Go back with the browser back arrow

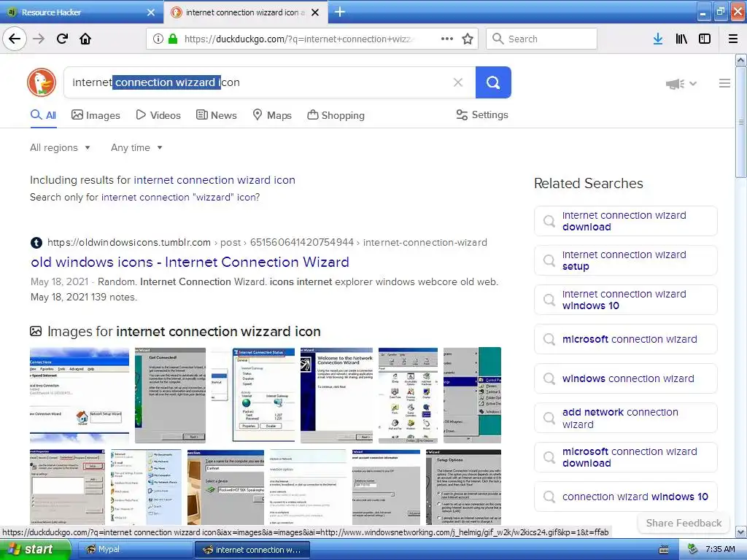[15, 39]
